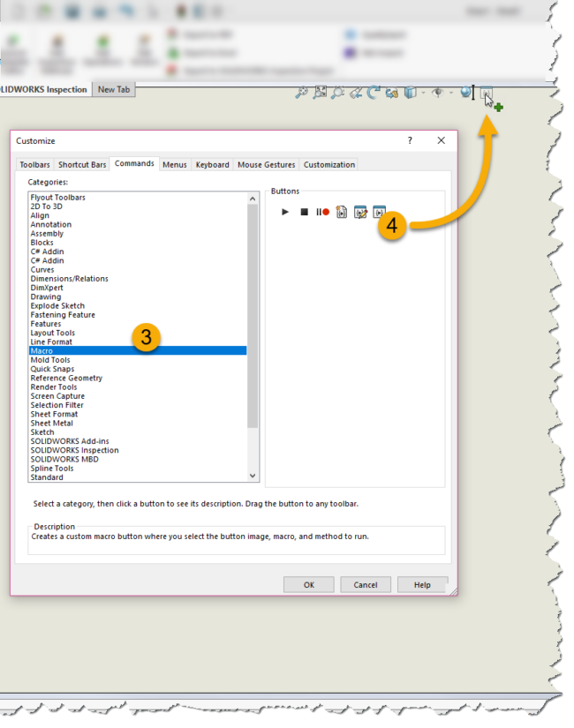Click the Cancel button
Image resolution: width=574 pixels, height=728 pixels.
click(366, 585)
